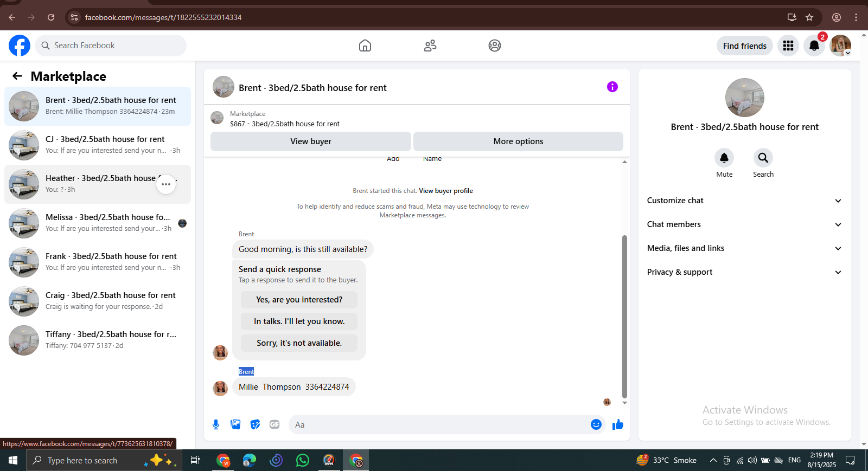Open the notifications bell icon
The height and width of the screenshot is (471, 868).
pos(814,46)
